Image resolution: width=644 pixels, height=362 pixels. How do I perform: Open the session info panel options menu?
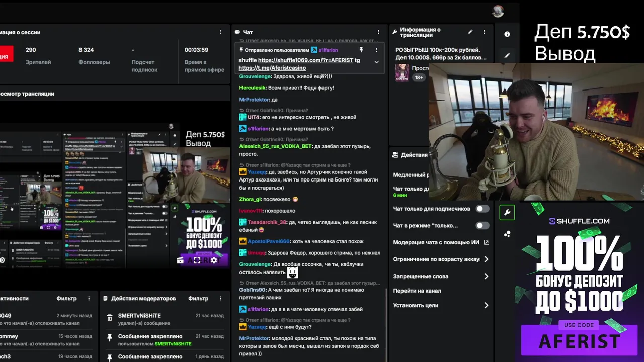pos(220,32)
